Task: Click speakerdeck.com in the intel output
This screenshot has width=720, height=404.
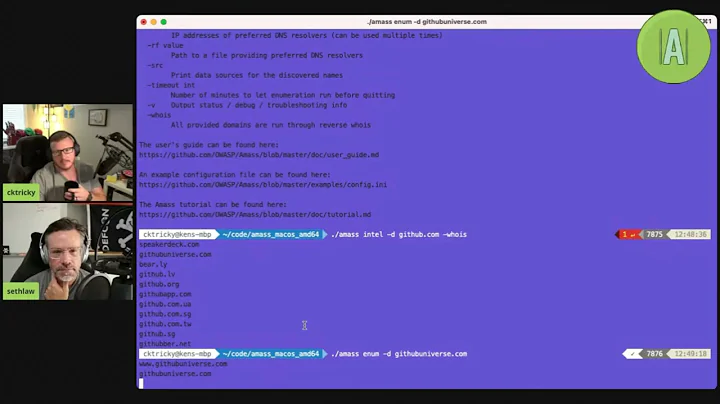Action: 169,244
